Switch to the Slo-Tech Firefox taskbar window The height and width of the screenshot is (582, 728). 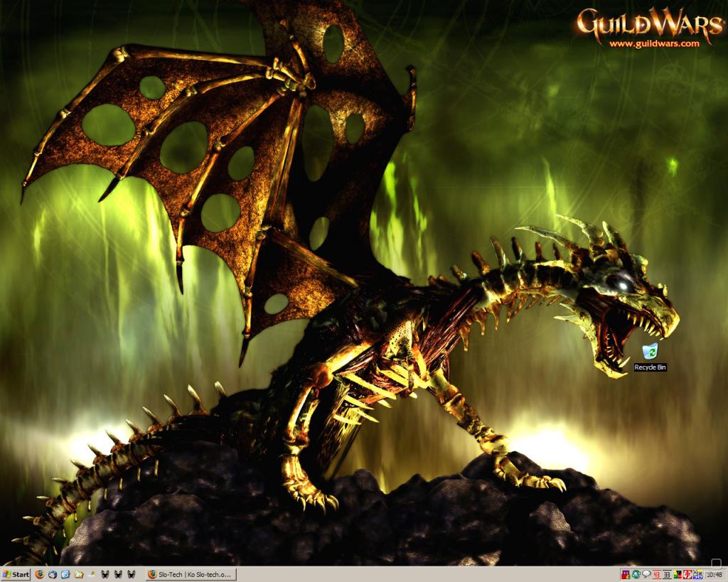click(x=191, y=574)
